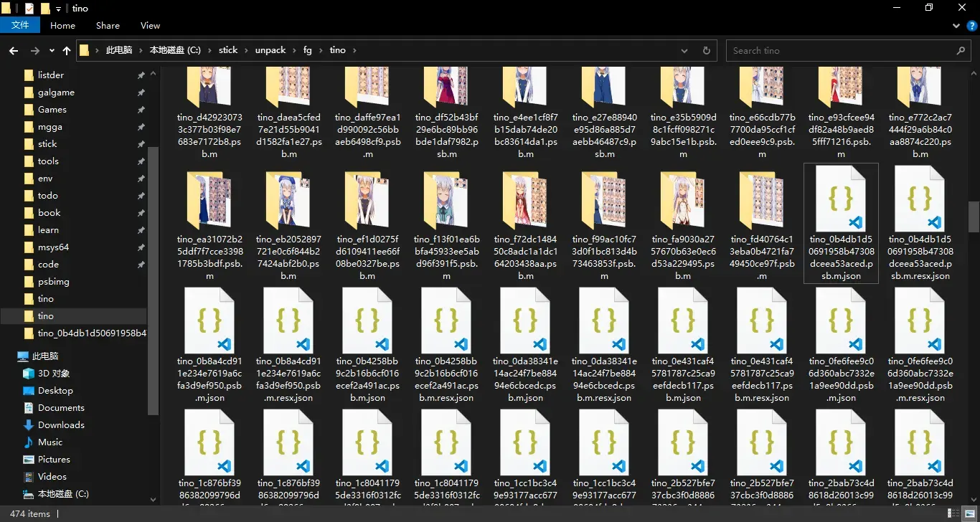The width and height of the screenshot is (980, 522).
Task: Expand the address bar history dropdown
Action: [684, 51]
